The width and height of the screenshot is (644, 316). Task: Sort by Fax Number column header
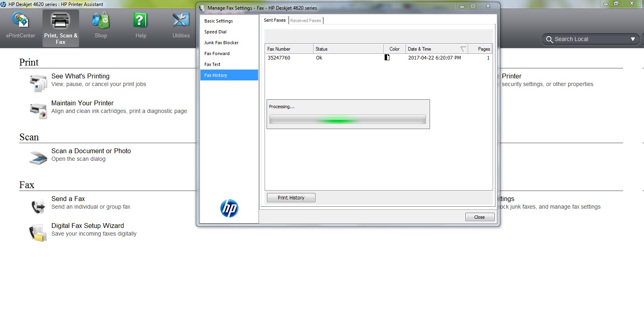(x=289, y=49)
